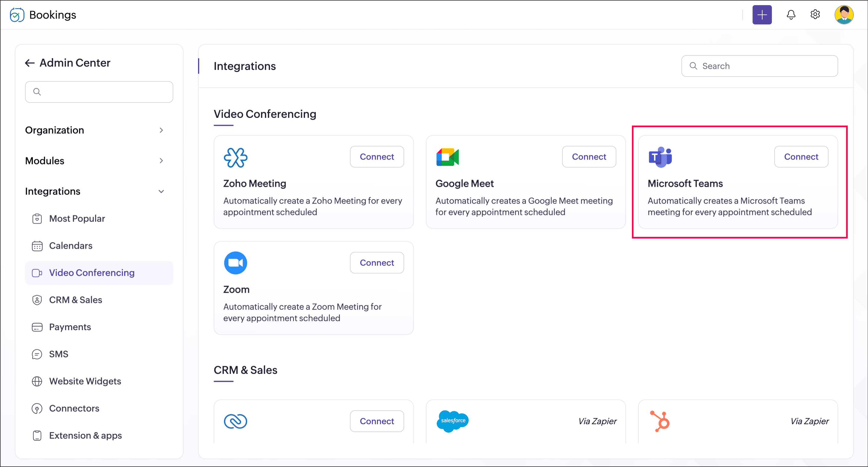Image resolution: width=868 pixels, height=467 pixels.
Task: Expand the Modules section
Action: [x=161, y=161]
